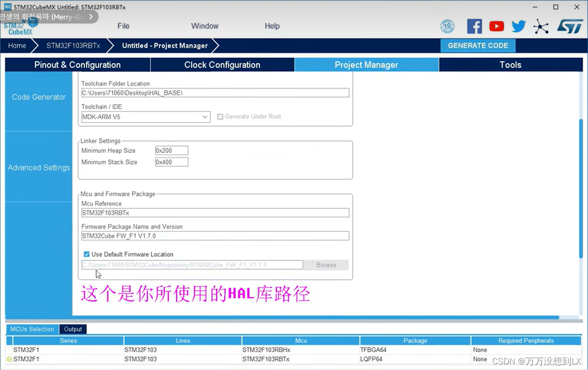Open the Window menu
This screenshot has width=588, height=370.
click(x=205, y=26)
